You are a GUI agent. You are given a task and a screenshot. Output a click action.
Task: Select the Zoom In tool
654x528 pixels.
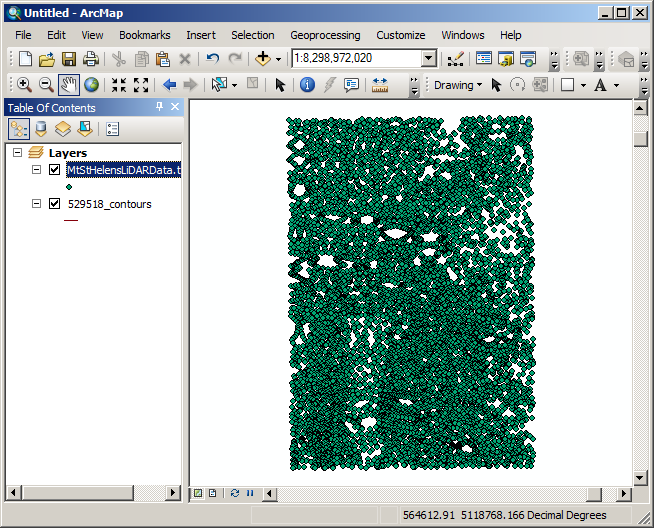point(24,85)
